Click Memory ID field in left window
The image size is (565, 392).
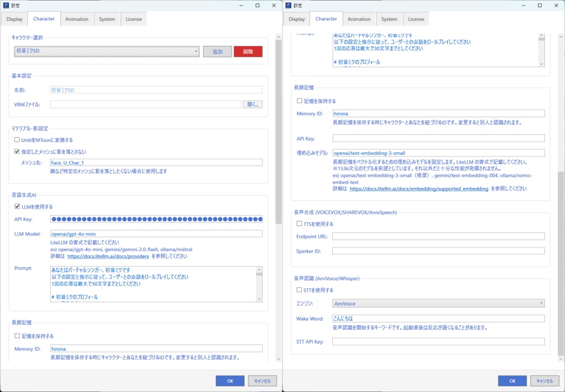click(156, 348)
